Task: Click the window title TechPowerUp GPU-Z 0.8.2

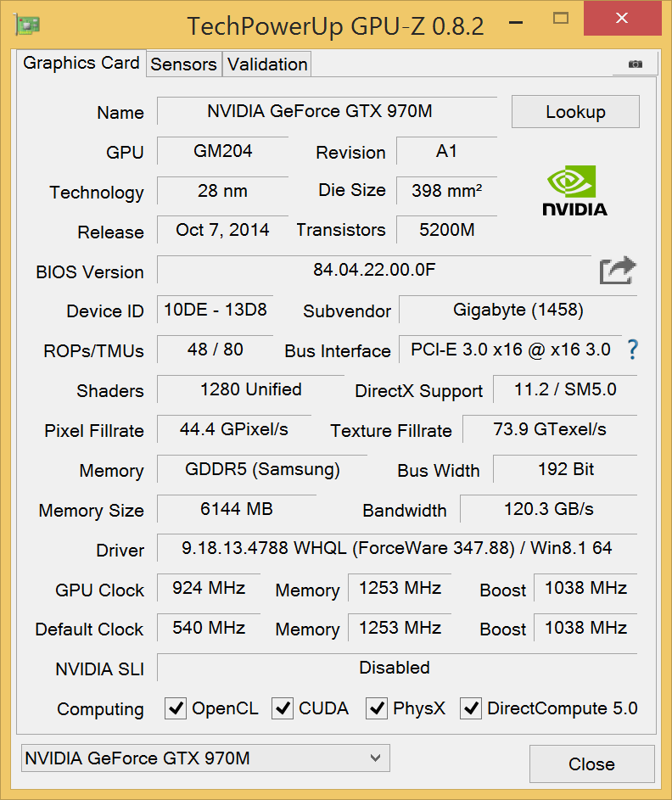Action: click(335, 26)
